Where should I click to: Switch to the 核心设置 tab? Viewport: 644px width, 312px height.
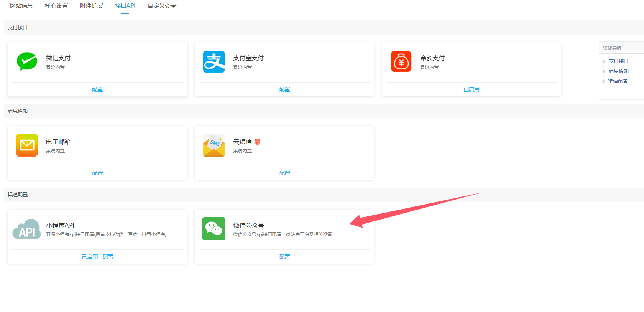tap(56, 6)
